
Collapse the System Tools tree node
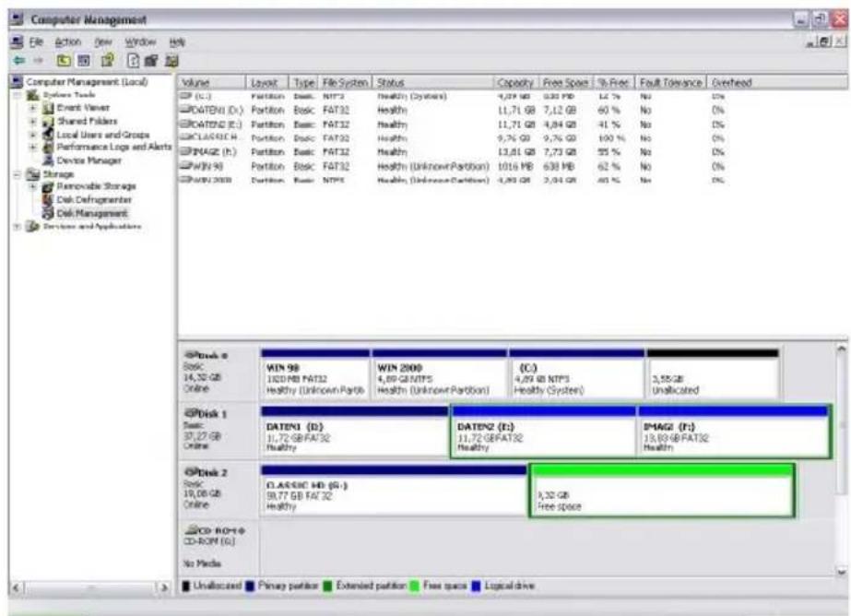[18, 96]
